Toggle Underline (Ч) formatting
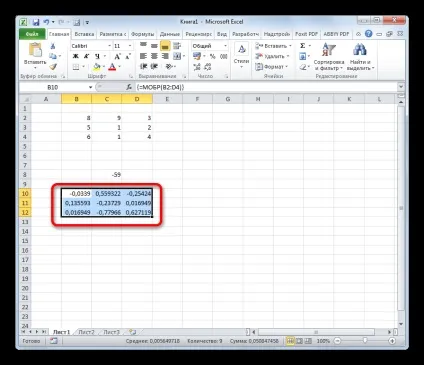The height and width of the screenshot is (365, 424). (x=97, y=56)
